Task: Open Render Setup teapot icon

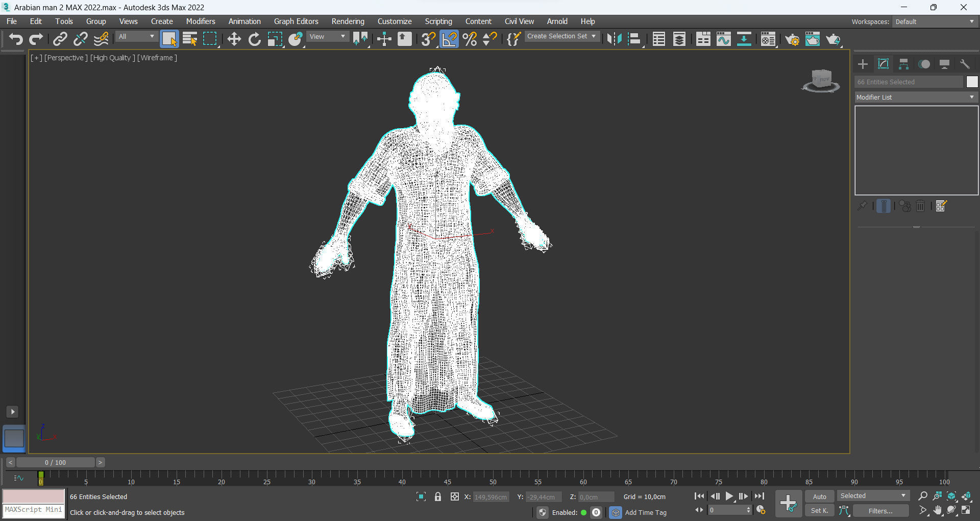Action: 792,39
